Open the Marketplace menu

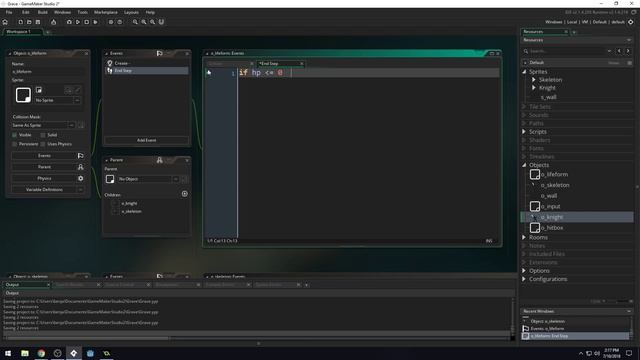click(106, 12)
